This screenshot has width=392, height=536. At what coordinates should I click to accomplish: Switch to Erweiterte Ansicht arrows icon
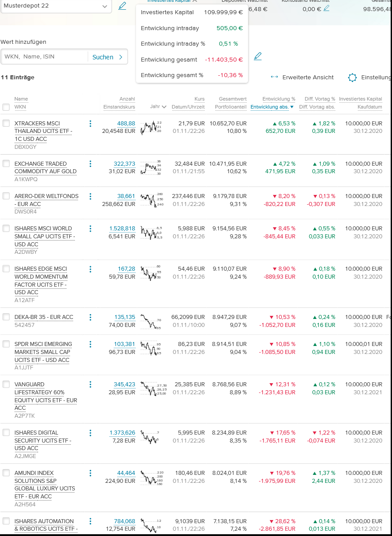(x=274, y=78)
